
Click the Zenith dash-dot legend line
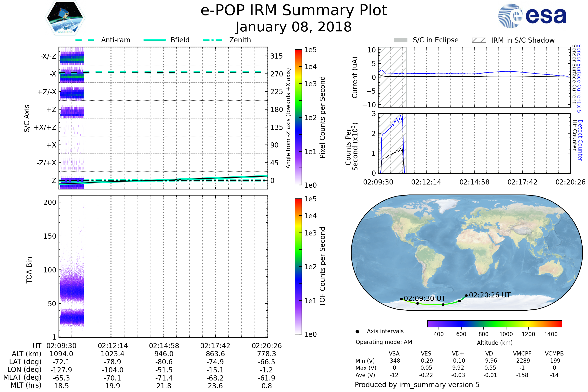(212, 40)
